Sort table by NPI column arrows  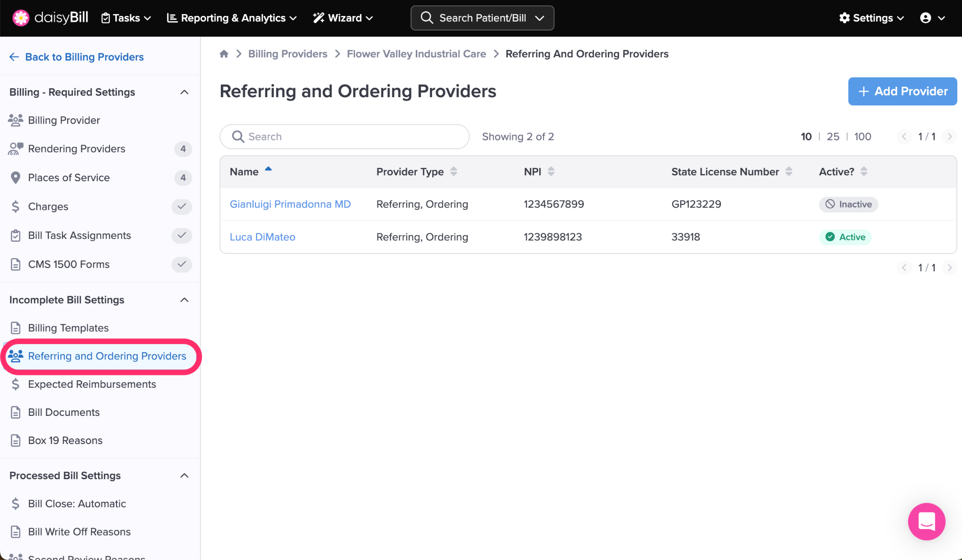click(551, 171)
